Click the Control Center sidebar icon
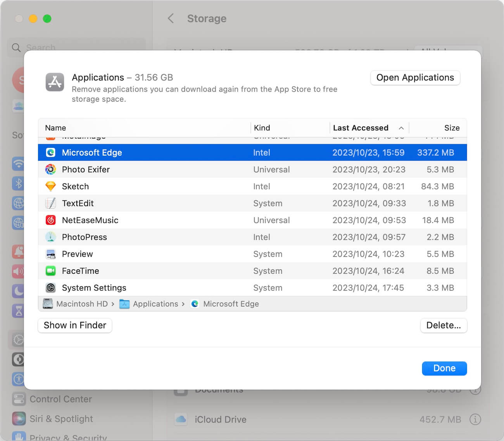The height and width of the screenshot is (441, 504). [x=19, y=399]
